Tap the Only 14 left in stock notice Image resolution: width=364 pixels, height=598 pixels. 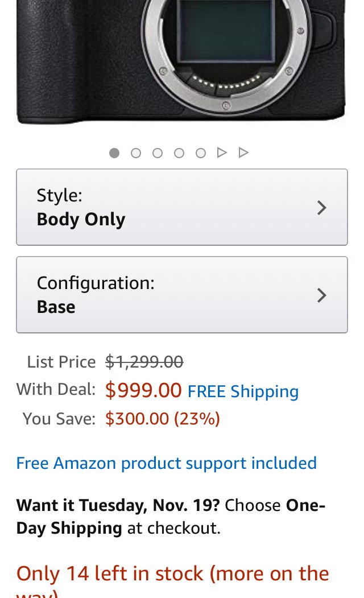[172, 574]
